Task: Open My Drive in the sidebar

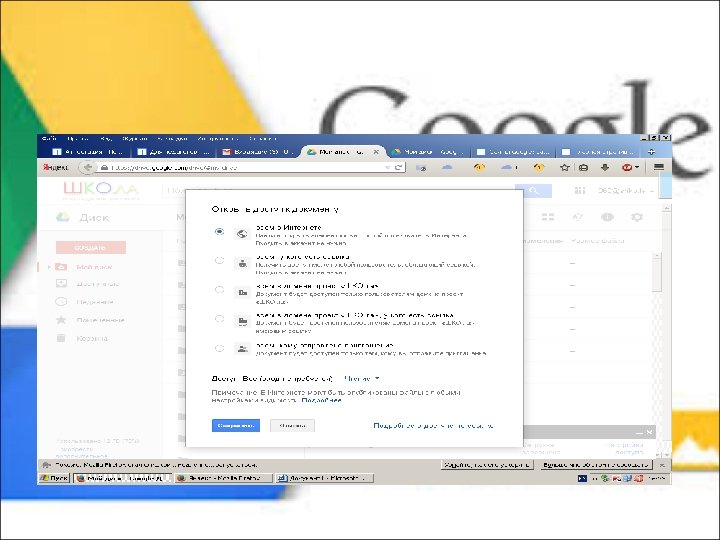Action: (94, 267)
